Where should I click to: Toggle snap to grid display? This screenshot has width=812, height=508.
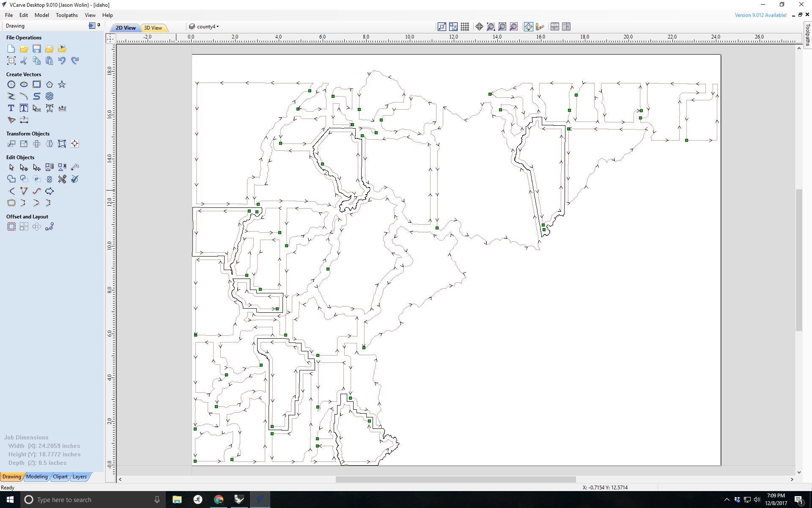[x=465, y=27]
